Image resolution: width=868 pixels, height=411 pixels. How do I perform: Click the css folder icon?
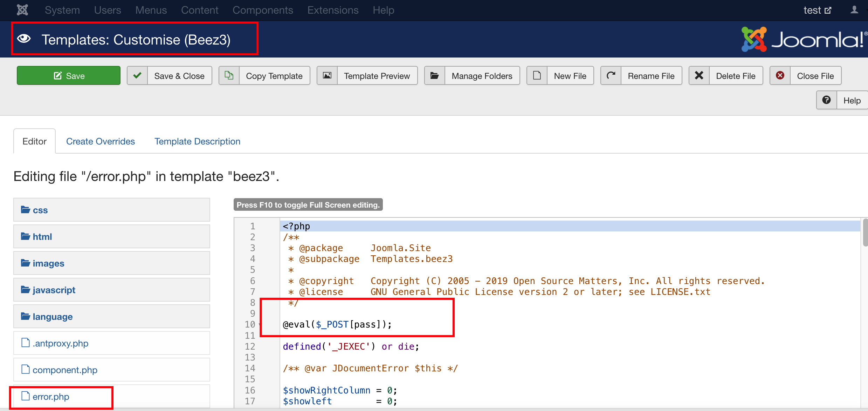25,210
